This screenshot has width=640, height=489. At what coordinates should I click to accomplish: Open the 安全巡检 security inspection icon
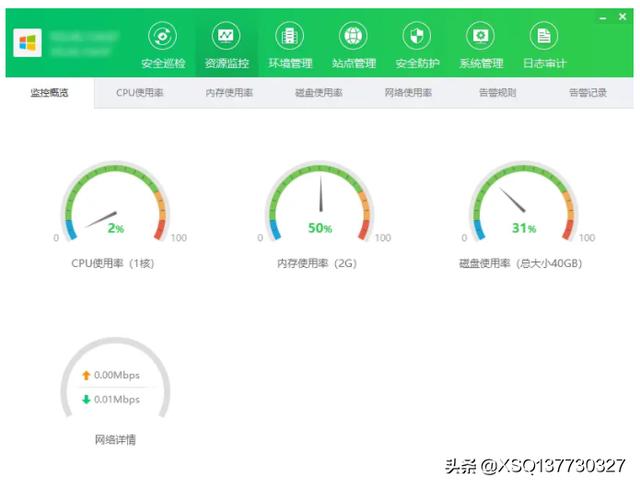162,36
